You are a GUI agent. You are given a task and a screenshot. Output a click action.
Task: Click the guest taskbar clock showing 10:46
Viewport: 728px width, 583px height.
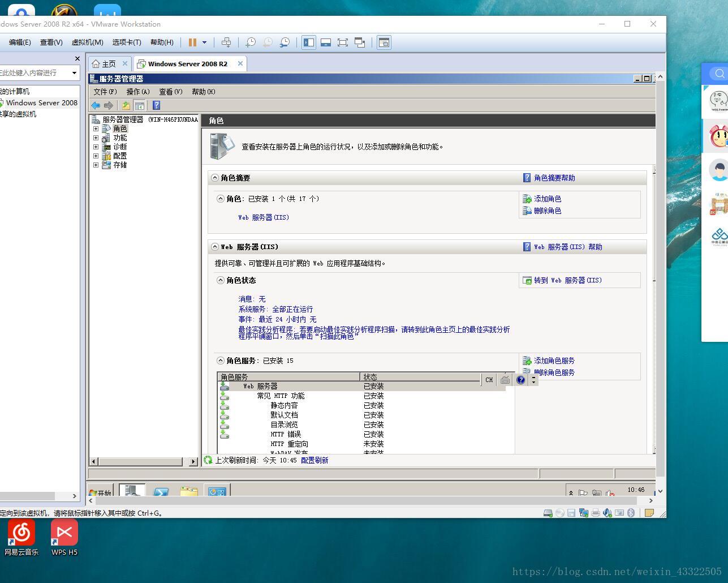[x=636, y=490]
